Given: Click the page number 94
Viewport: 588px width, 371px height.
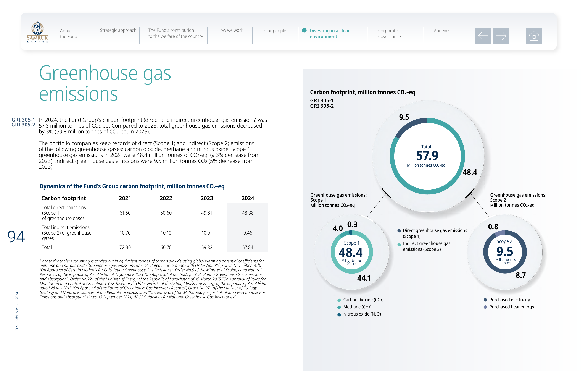Looking at the screenshot, I should [16, 237].
